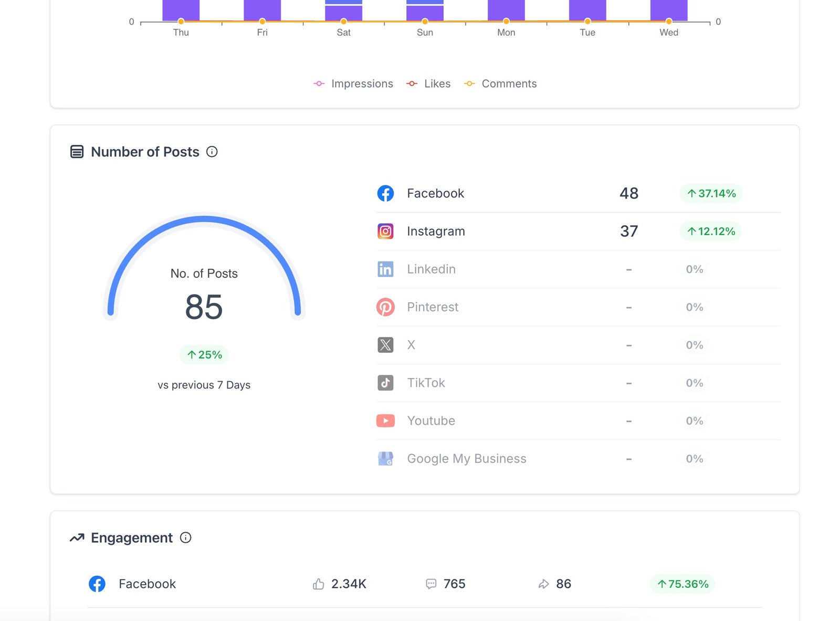The height and width of the screenshot is (621, 840).
Task: Click the Number of Posts info icon
Action: click(212, 152)
